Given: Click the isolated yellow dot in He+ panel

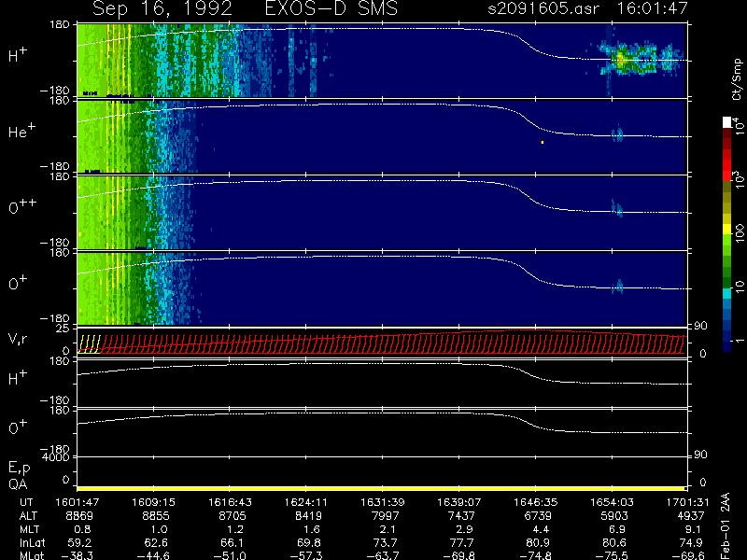Looking at the screenshot, I should [x=543, y=142].
